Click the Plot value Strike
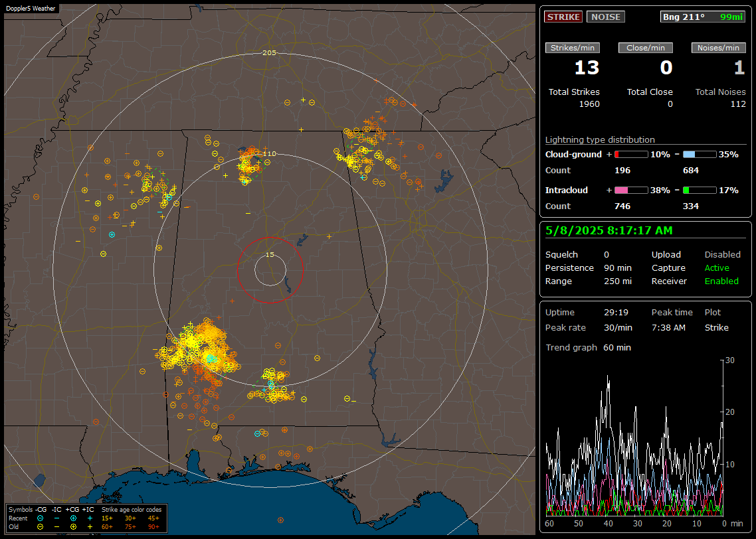Screen dimensions: 756x539 [716, 327]
